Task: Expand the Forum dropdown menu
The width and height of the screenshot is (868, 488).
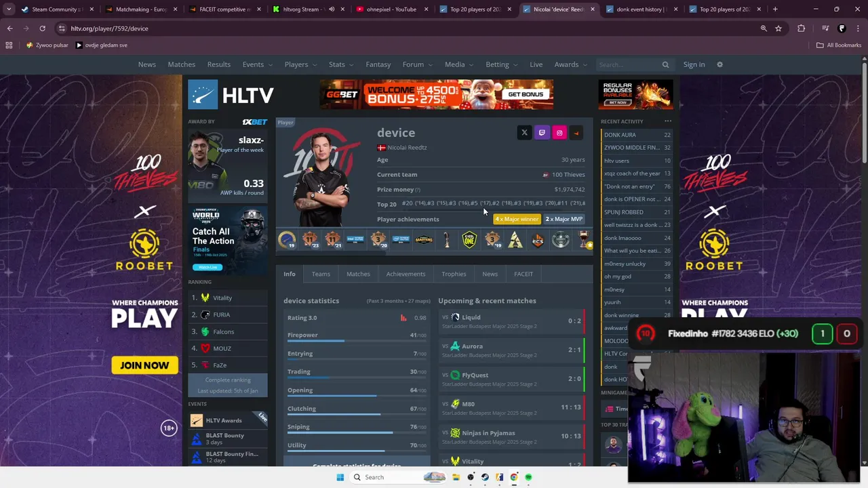Action: 418,64
